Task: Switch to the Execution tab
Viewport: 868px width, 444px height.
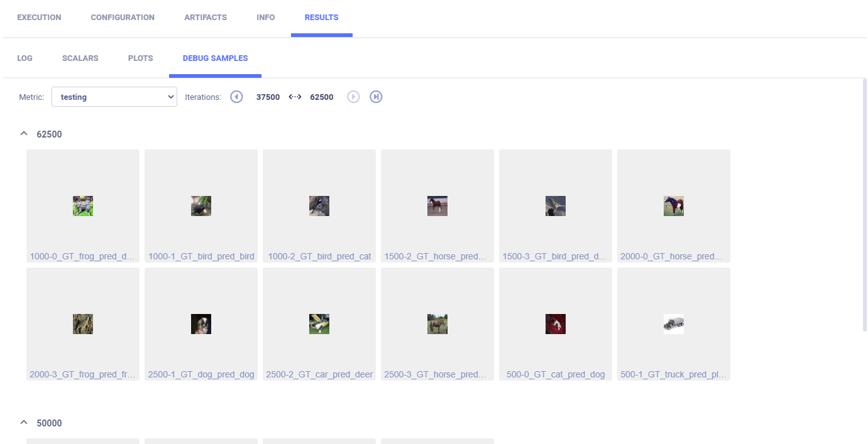Action: [39, 18]
